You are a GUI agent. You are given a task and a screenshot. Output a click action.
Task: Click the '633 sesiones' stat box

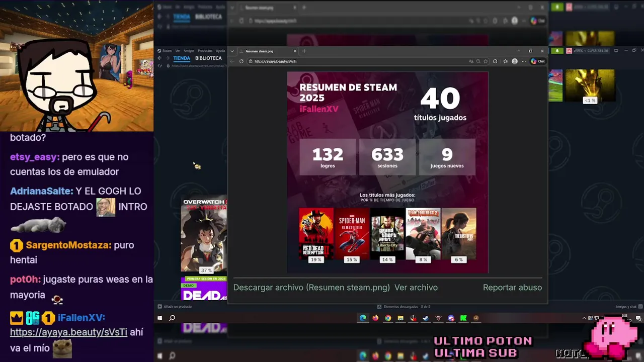click(x=387, y=157)
